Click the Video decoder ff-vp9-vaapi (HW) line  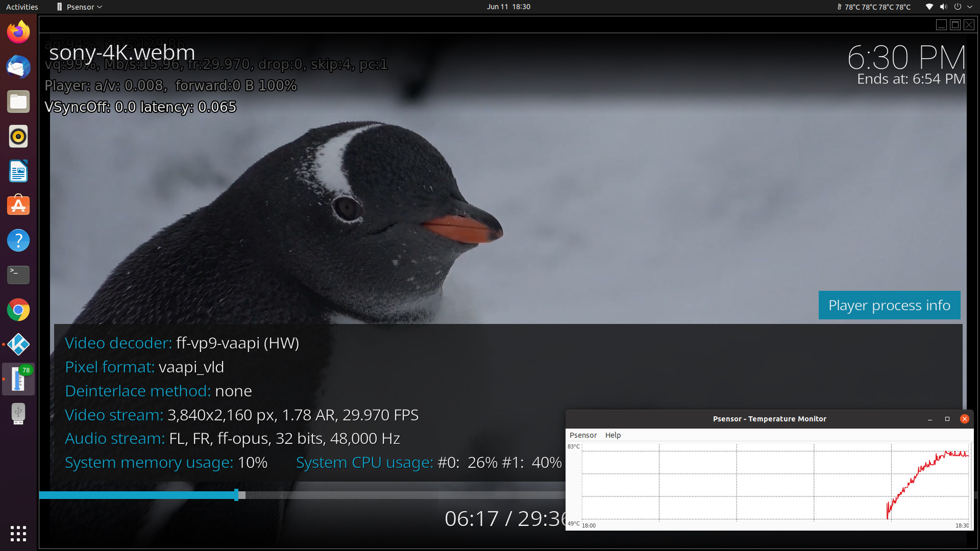(x=182, y=343)
